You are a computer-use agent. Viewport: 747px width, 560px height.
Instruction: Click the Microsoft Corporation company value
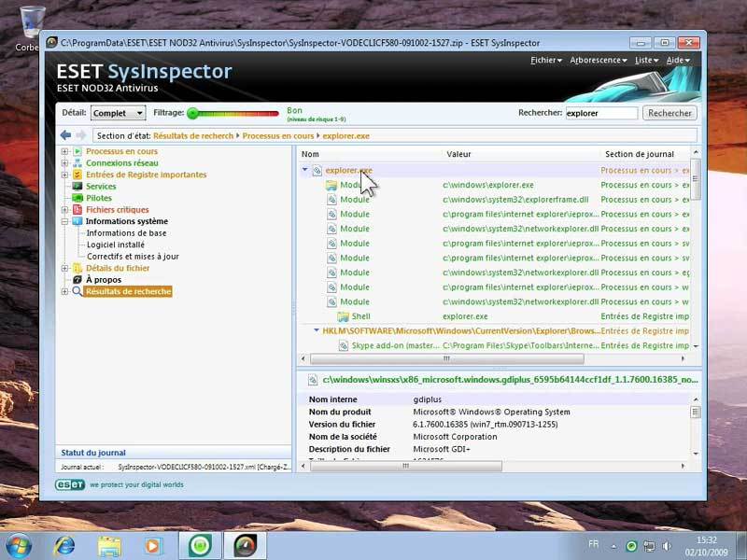pyautogui.click(x=455, y=437)
